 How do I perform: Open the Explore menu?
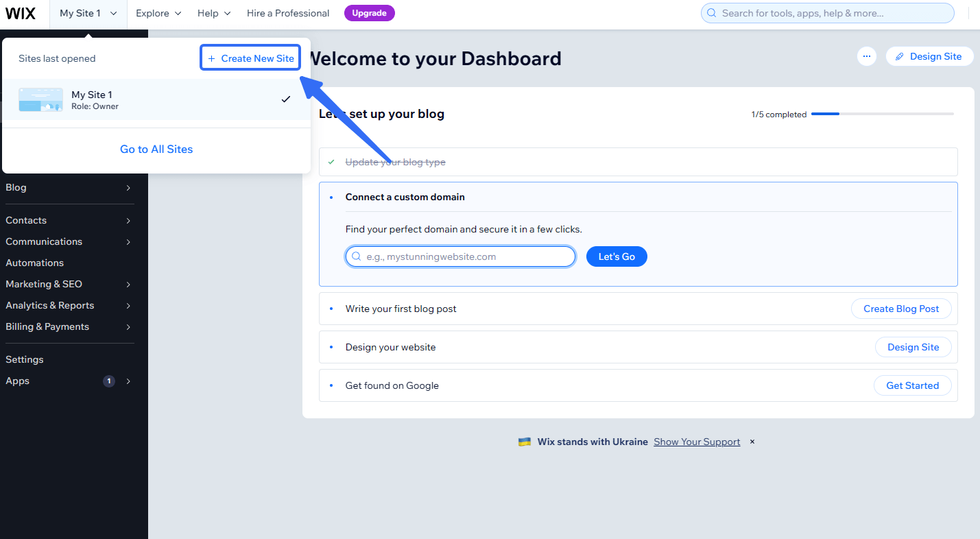click(x=158, y=14)
